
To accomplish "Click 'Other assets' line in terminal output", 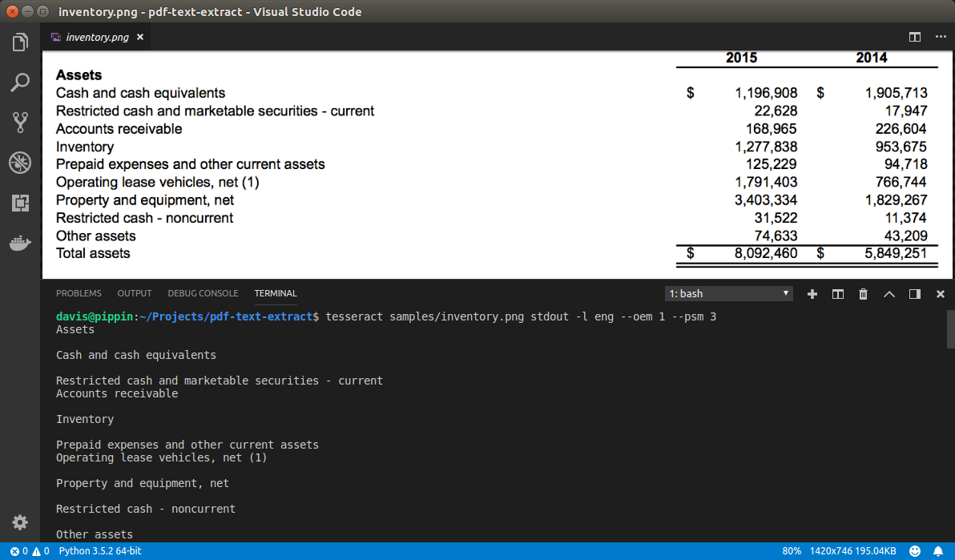I will tap(95, 534).
